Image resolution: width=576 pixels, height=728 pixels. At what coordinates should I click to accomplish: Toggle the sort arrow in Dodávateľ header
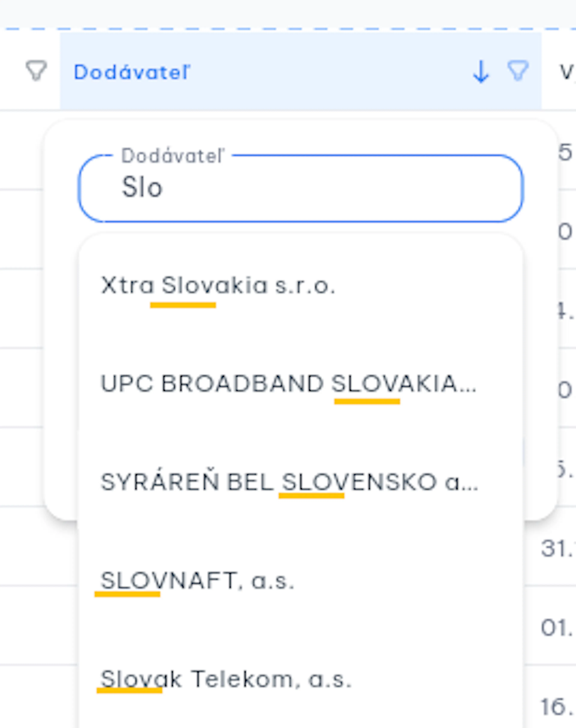[481, 72]
